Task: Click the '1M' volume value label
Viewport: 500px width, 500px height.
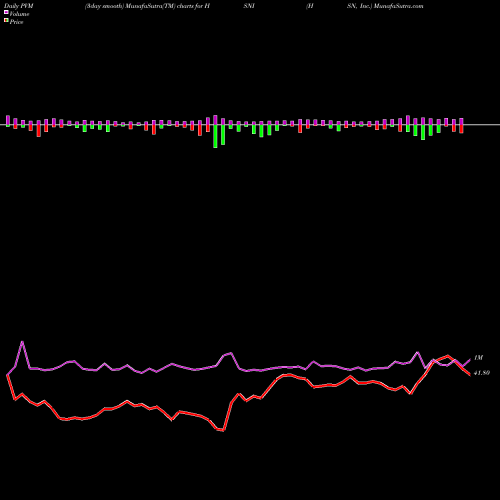Action: coord(478,358)
